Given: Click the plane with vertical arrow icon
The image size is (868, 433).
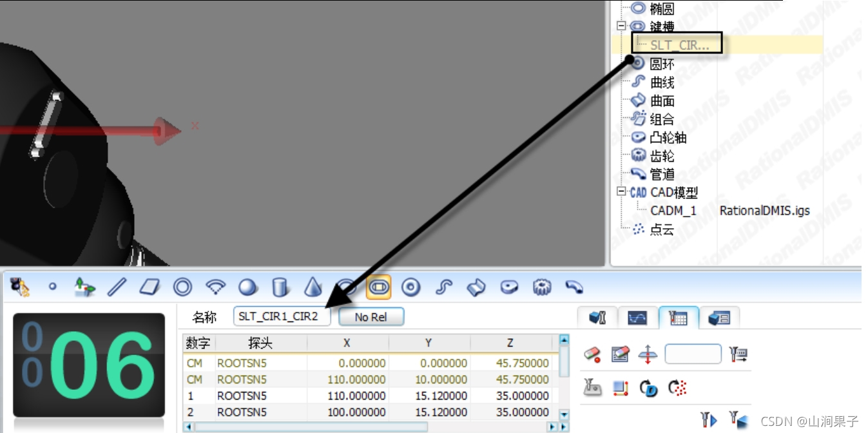Looking at the screenshot, I should pos(648,354).
